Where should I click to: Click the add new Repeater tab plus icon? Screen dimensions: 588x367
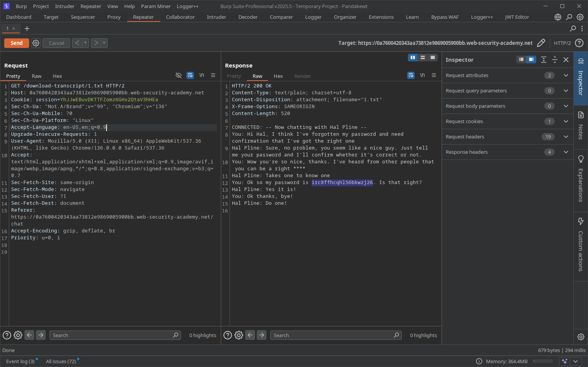[x=27, y=29]
